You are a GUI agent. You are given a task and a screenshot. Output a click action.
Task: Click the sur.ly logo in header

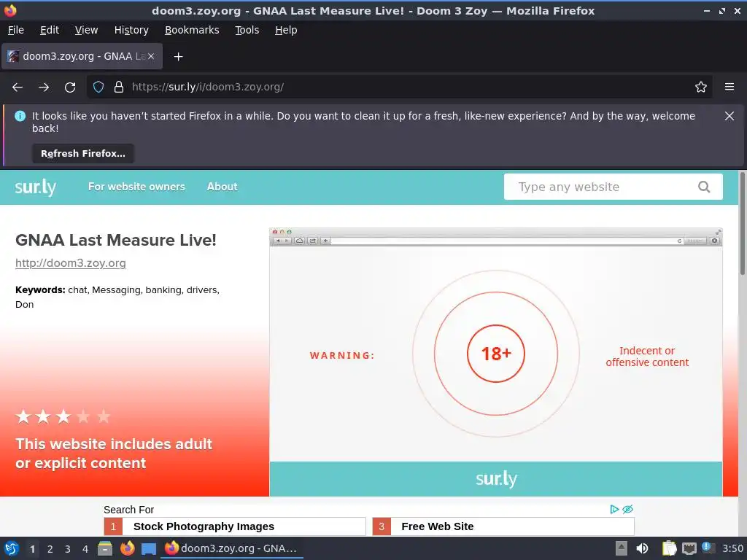click(36, 187)
